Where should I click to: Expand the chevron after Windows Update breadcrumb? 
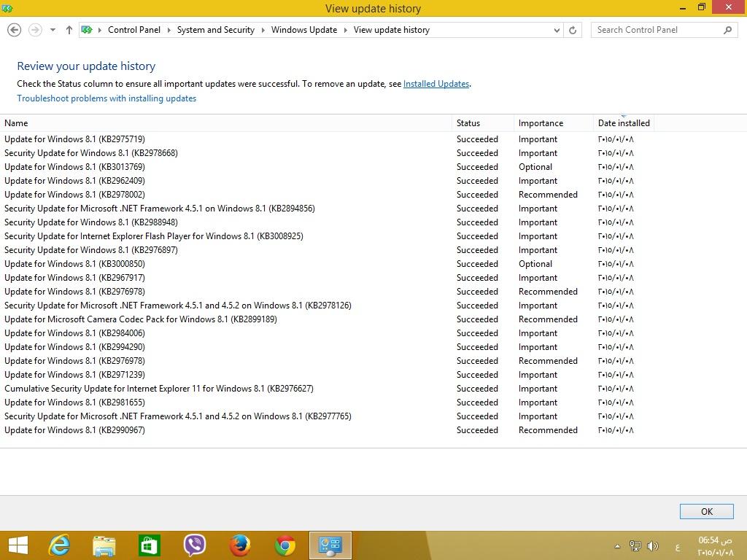[x=345, y=30]
